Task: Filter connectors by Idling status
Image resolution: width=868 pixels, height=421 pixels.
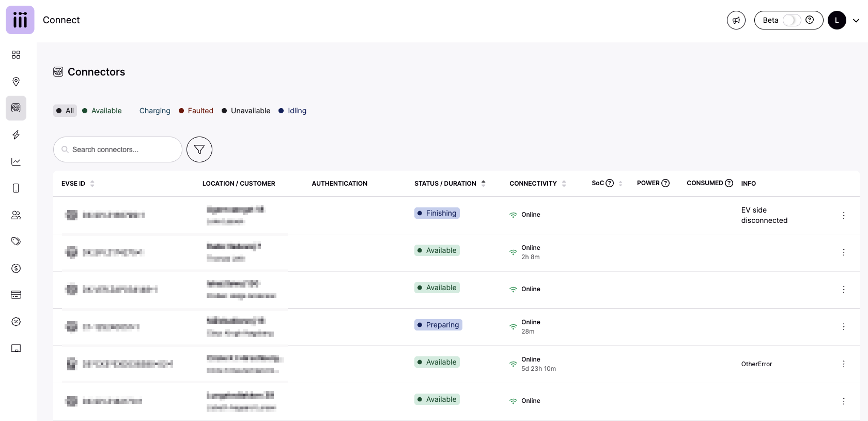Action: coord(292,111)
